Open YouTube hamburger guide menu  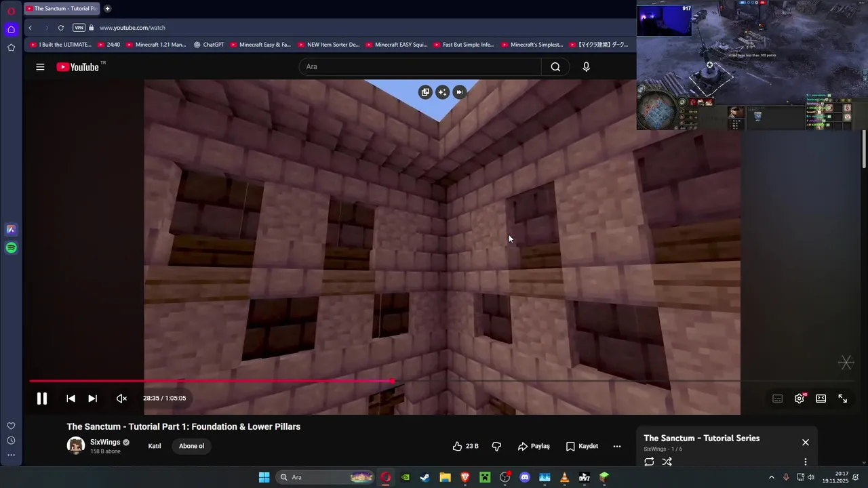[x=40, y=67]
